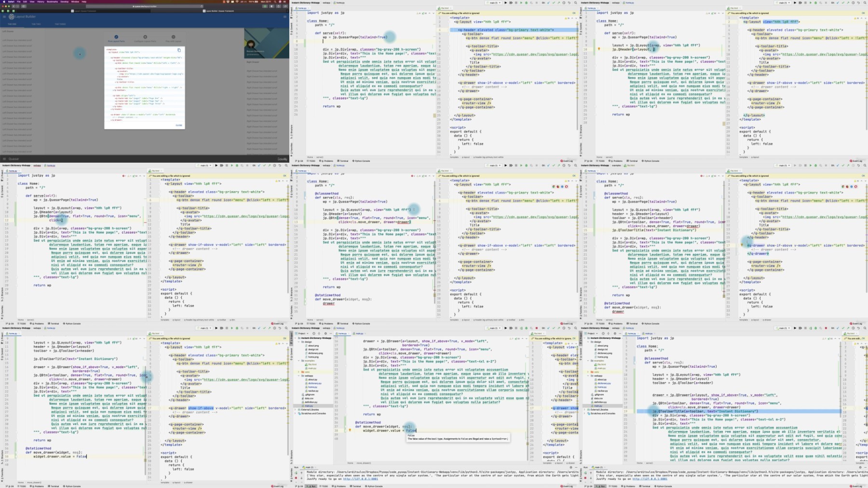This screenshot has height=488, width=868.
Task: Open Python Console in False-tooltip frame's bottom bar
Action: coord(374,486)
